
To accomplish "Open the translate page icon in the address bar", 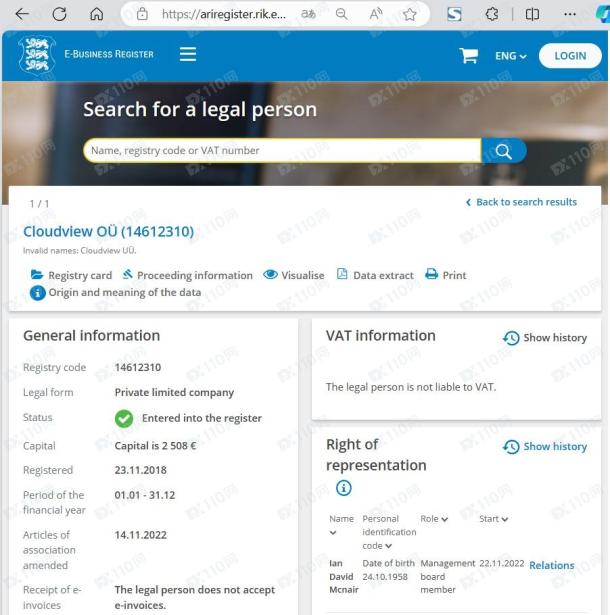I will [308, 14].
